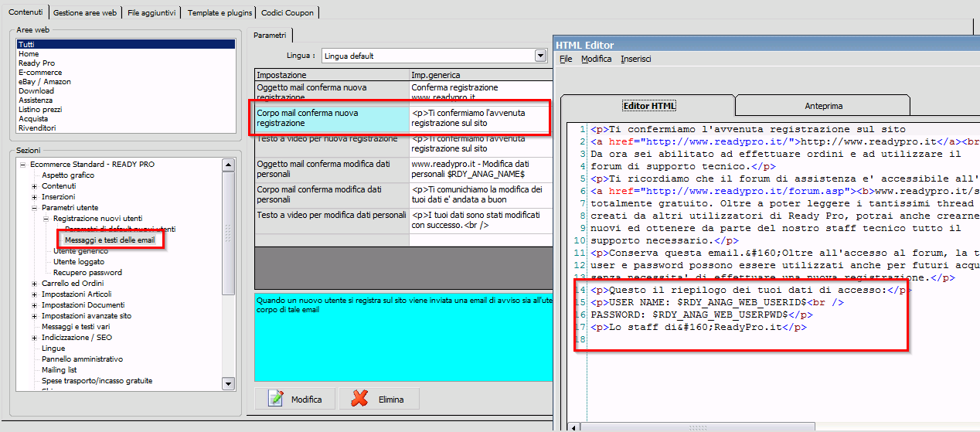Screen dimensions: 980x432
Task: Expand the Contenuti tree node
Action: (x=34, y=186)
